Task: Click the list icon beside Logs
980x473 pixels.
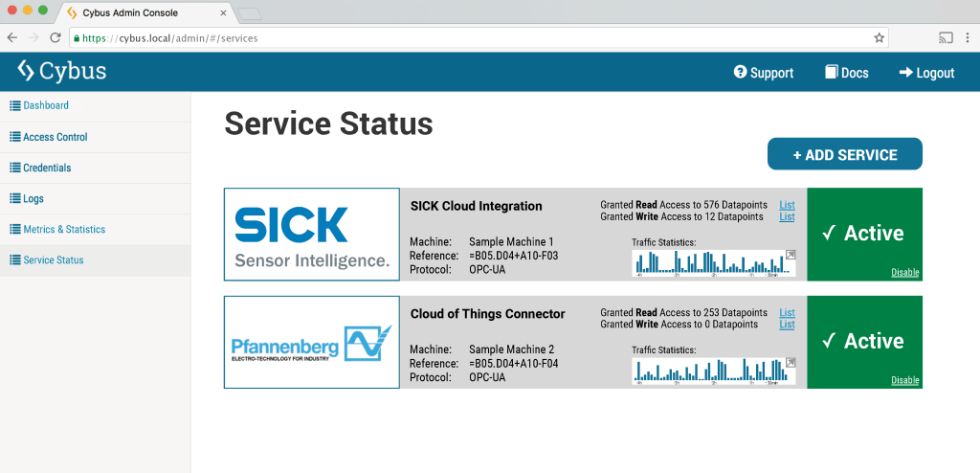Action: [x=15, y=198]
